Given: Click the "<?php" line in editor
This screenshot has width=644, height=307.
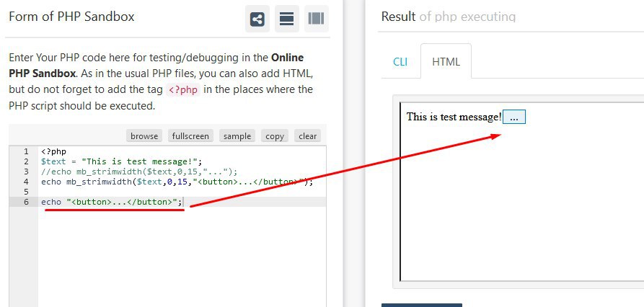Looking at the screenshot, I should click(x=53, y=151).
